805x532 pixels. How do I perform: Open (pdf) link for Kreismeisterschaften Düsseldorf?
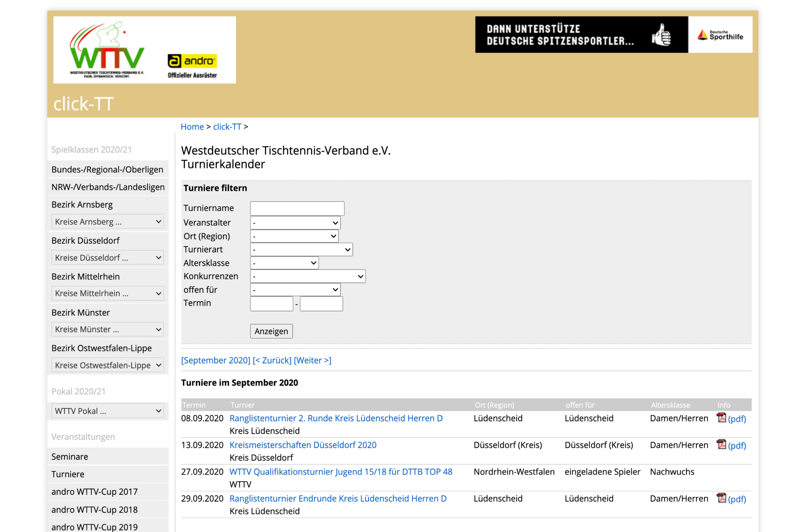pos(737,445)
